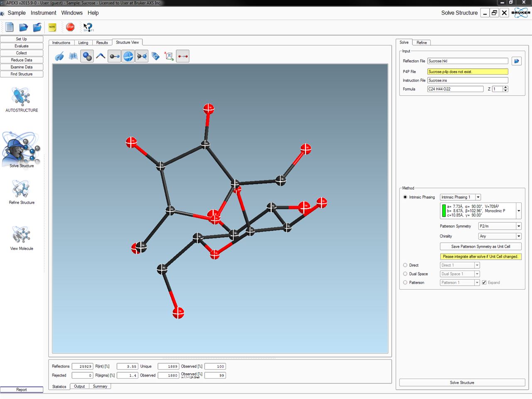This screenshot has width=532, height=399.
Task: Click the Formula input field
Action: click(x=455, y=89)
